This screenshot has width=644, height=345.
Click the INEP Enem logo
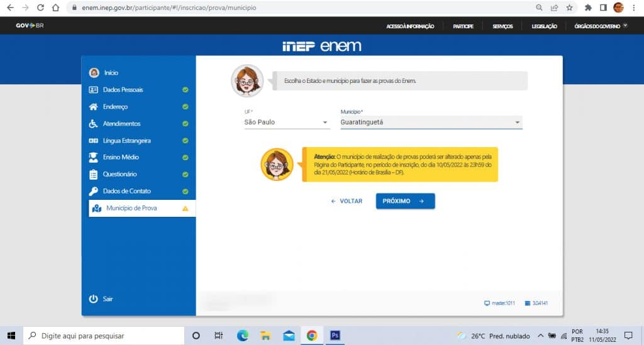321,46
